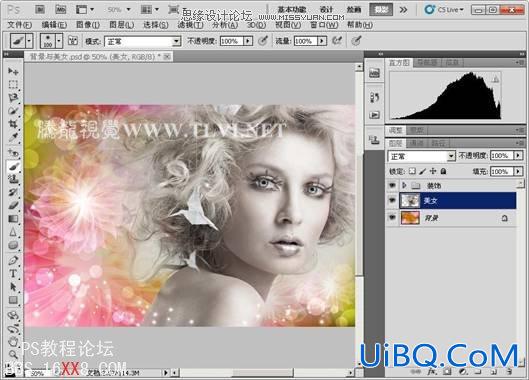Screen dimensions: 529x380
Task: Toggle tablet pressure controls opacity icon
Action: (263, 41)
